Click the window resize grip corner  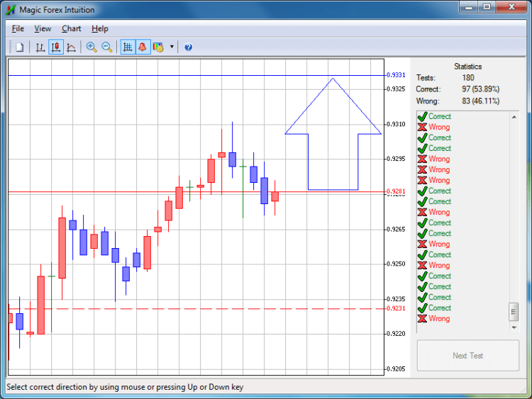click(x=523, y=390)
